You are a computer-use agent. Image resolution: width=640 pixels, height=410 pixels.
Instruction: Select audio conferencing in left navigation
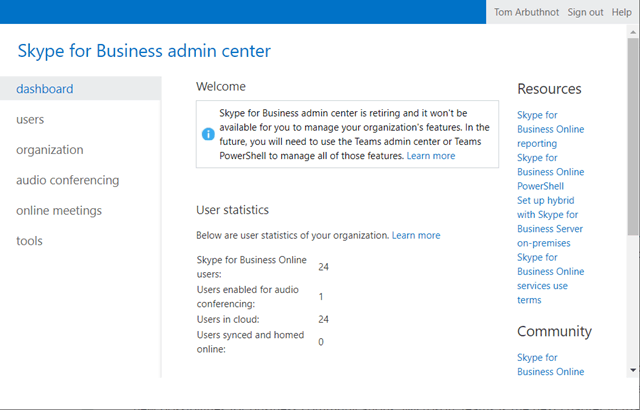point(67,180)
